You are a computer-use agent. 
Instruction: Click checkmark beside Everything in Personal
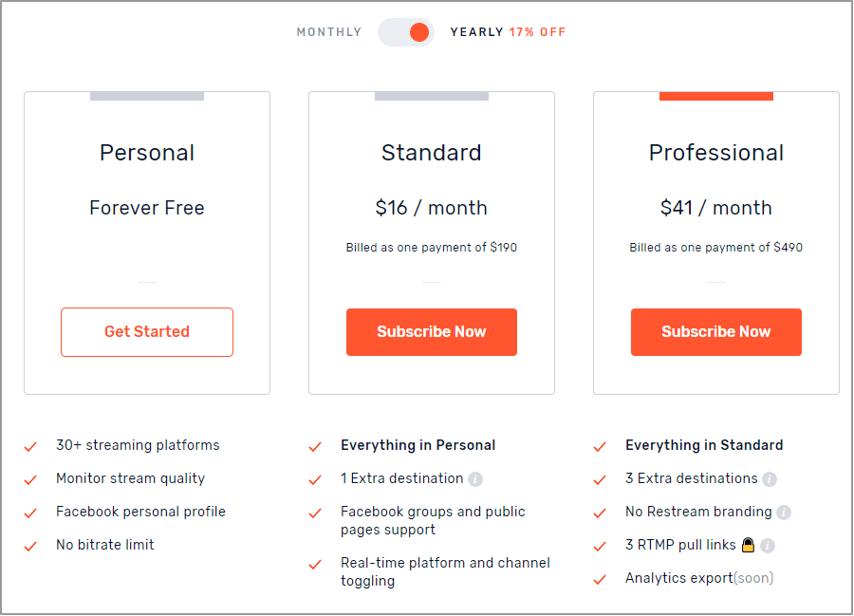point(315,447)
